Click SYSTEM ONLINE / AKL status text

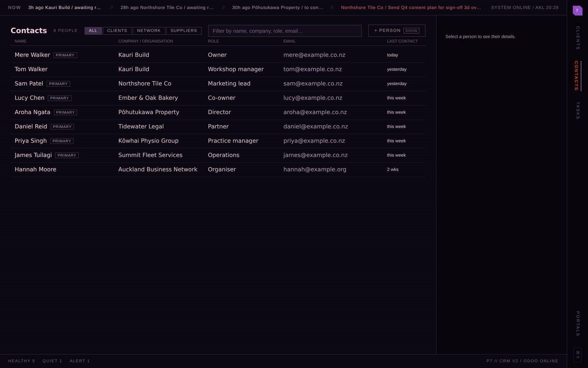525,7
